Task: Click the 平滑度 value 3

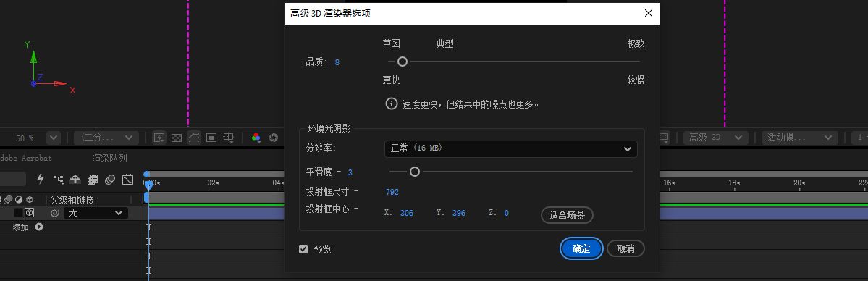Action: (x=350, y=172)
